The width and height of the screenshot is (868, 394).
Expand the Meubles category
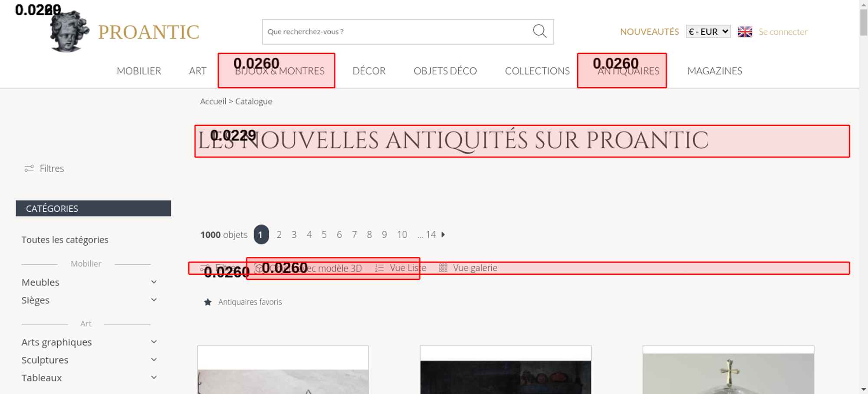(x=154, y=282)
